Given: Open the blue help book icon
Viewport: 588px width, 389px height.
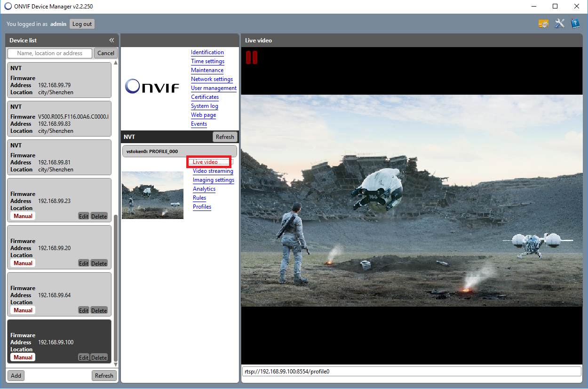Looking at the screenshot, I should coord(575,24).
